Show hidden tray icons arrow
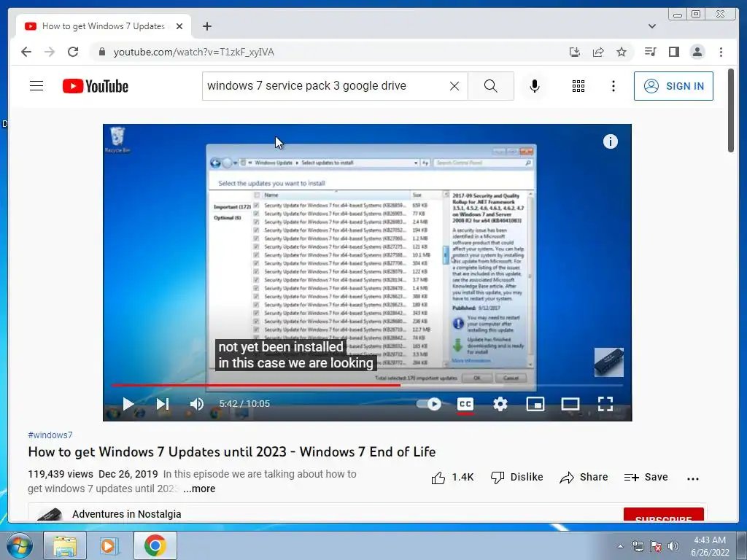 pyautogui.click(x=620, y=546)
